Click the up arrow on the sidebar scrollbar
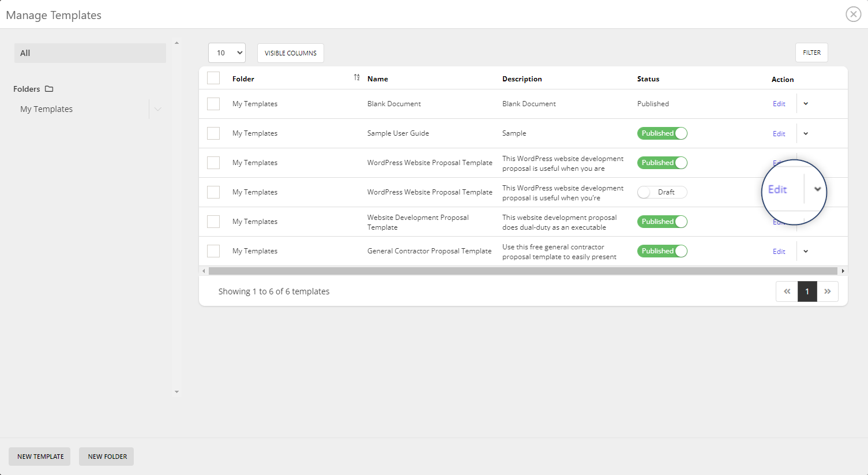Screen dimensions: 868x475 click(x=176, y=42)
